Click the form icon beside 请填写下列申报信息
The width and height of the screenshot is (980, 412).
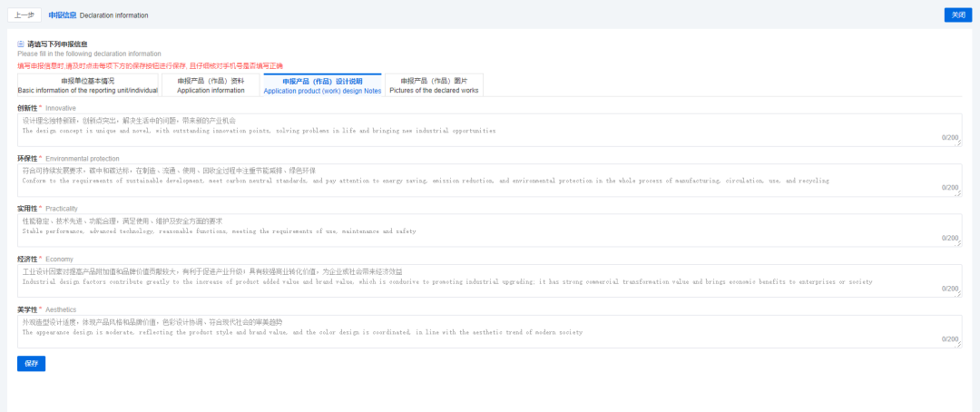pos(21,44)
